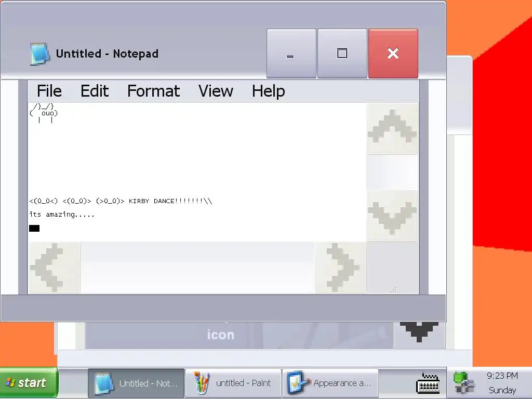Minimize the Notepad window
This screenshot has width=532, height=399.
[291, 54]
